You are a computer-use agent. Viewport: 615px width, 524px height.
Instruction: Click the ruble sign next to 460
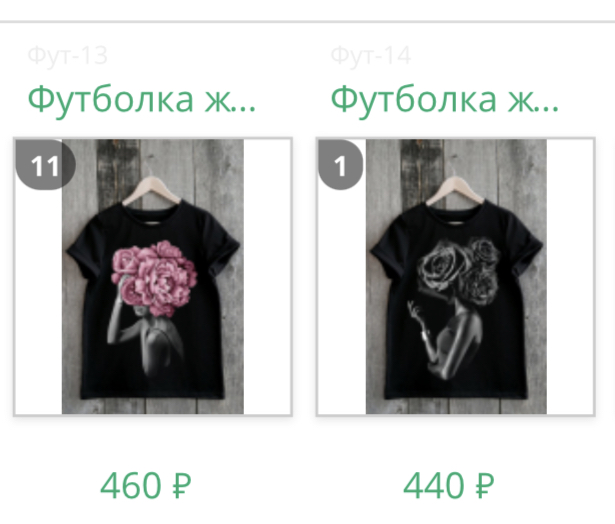coord(182,486)
